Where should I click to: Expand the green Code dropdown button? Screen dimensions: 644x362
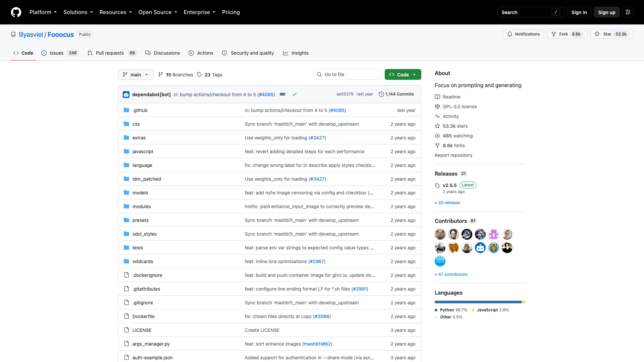coord(403,74)
